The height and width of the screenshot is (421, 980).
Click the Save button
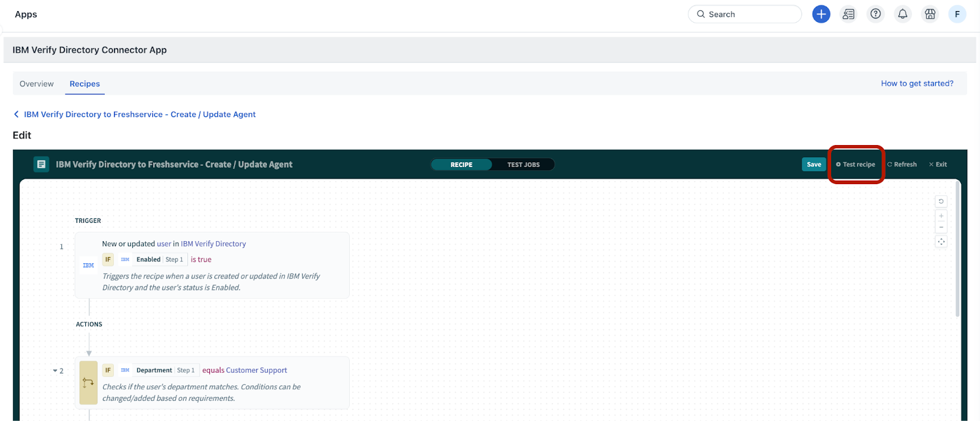point(813,164)
